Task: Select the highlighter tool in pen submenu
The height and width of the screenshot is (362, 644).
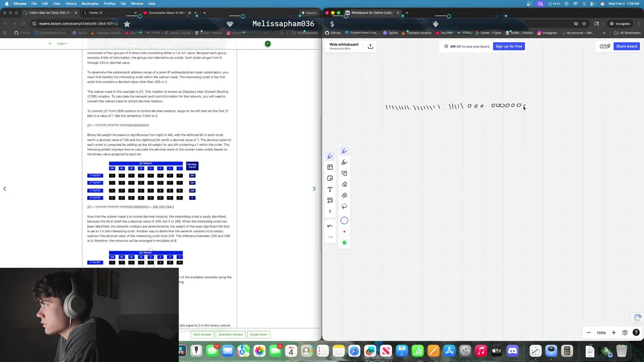Action: pyautogui.click(x=344, y=162)
